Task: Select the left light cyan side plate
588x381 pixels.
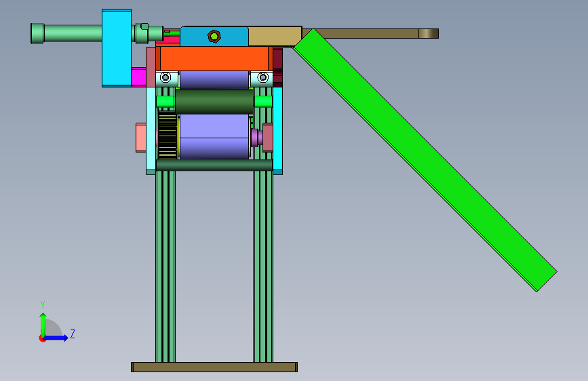Action: pos(151,130)
